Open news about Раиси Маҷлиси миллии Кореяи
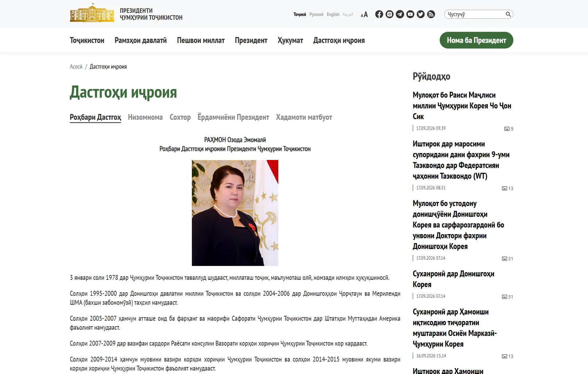 [462, 106]
